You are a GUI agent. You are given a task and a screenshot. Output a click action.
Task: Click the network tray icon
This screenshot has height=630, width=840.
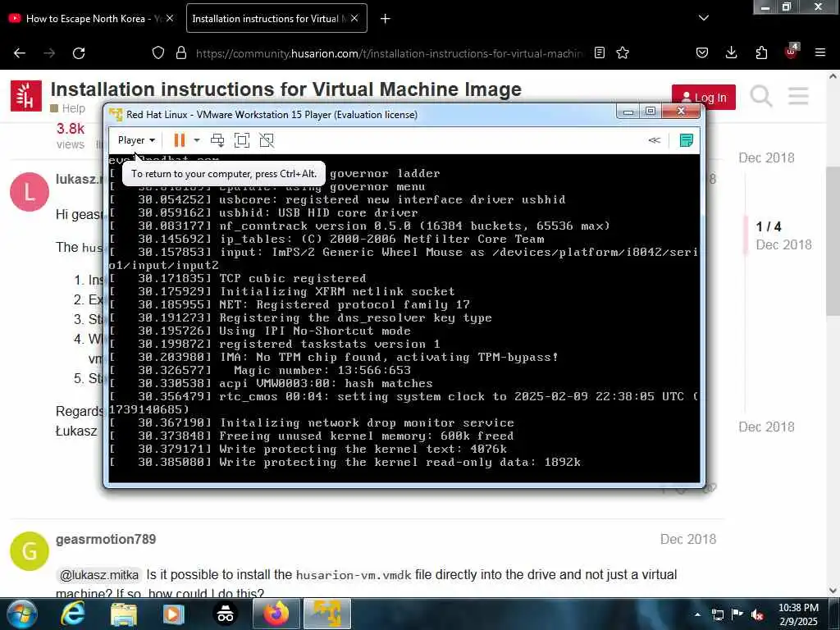[717, 614]
